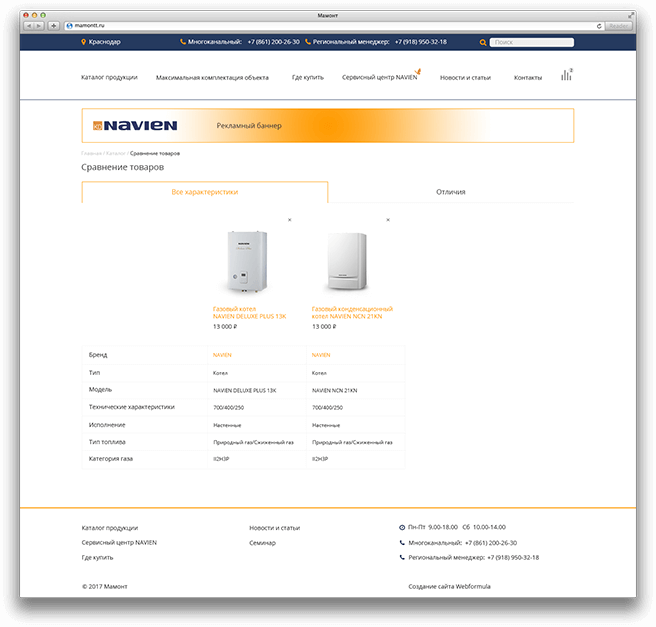Click the Рекламный баннер banner
The width and height of the screenshot is (656, 627).
pyautogui.click(x=328, y=125)
